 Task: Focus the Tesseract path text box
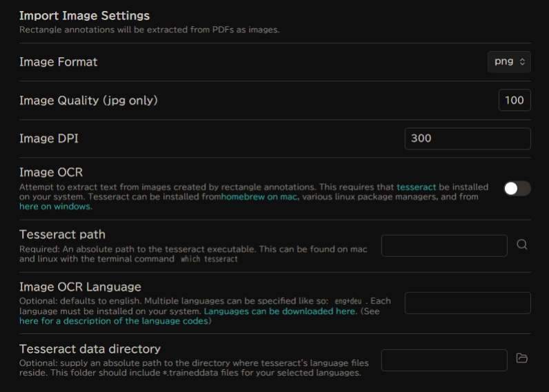pos(443,245)
